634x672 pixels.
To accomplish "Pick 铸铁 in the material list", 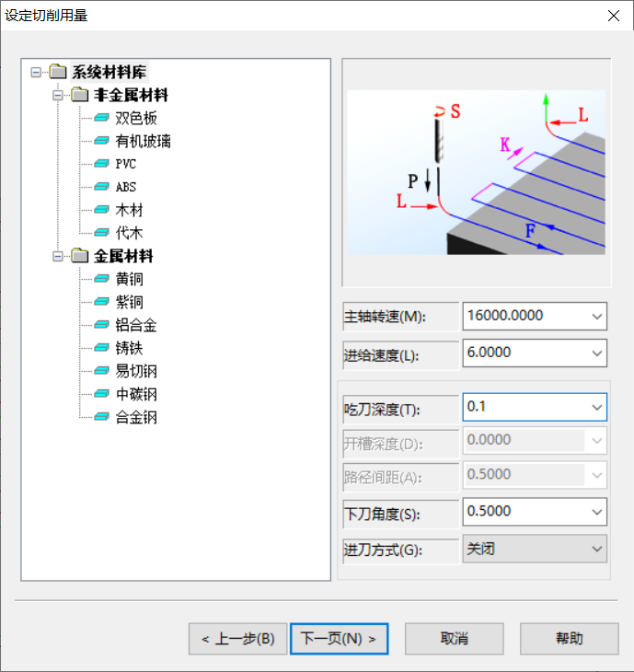I will pos(129,348).
